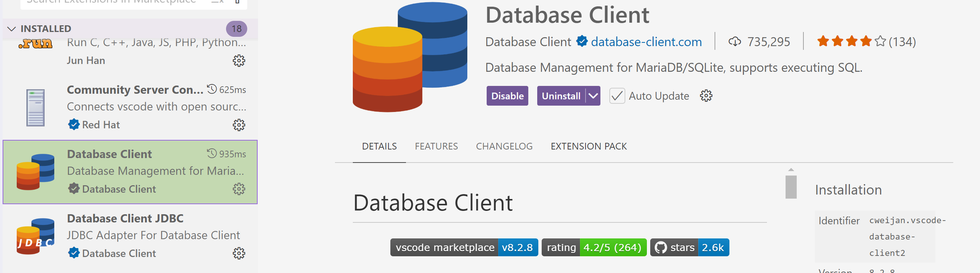Click the 735,295 install count
The image size is (980, 273).
point(768,42)
